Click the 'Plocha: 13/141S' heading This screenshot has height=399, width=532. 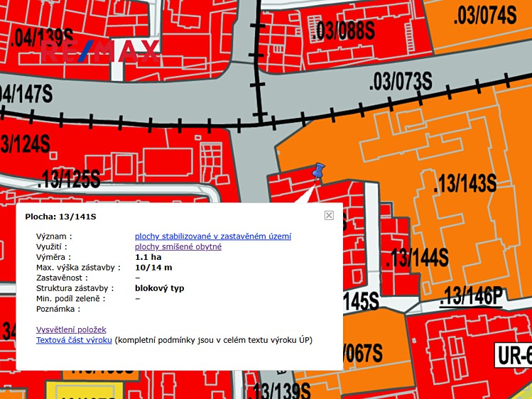(61, 217)
